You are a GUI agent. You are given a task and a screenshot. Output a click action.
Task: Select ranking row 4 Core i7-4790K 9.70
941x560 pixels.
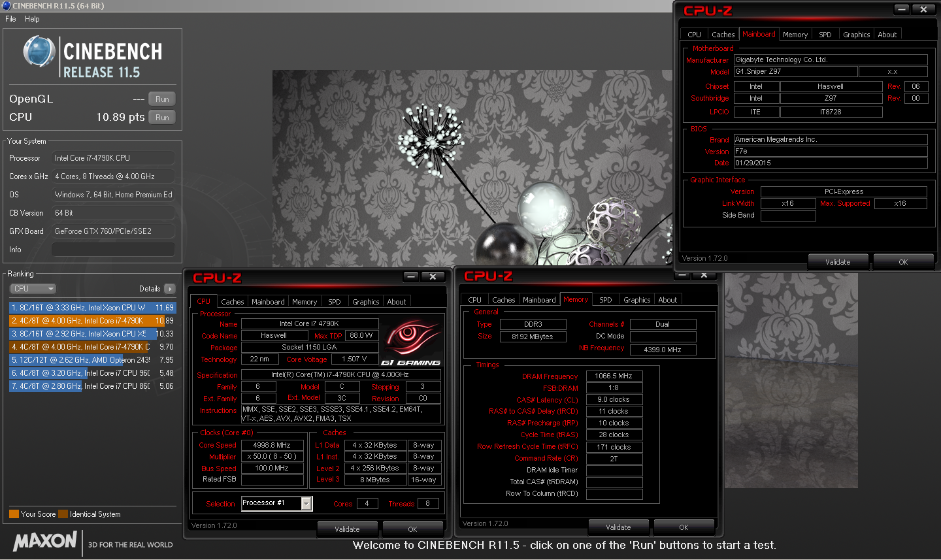(92, 346)
